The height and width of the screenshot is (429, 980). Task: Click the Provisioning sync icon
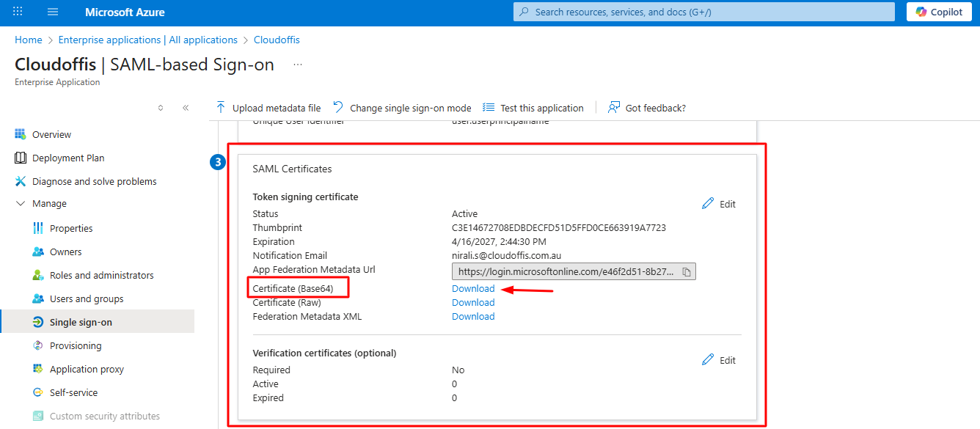(x=38, y=345)
